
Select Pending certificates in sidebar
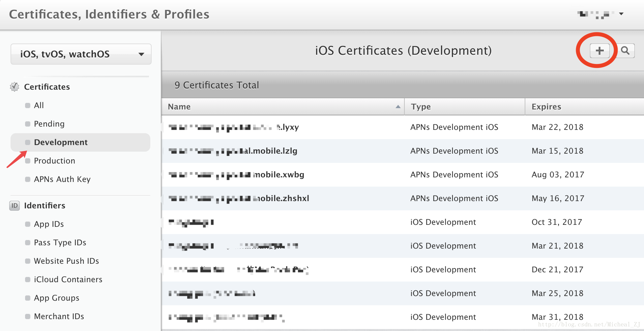point(49,124)
